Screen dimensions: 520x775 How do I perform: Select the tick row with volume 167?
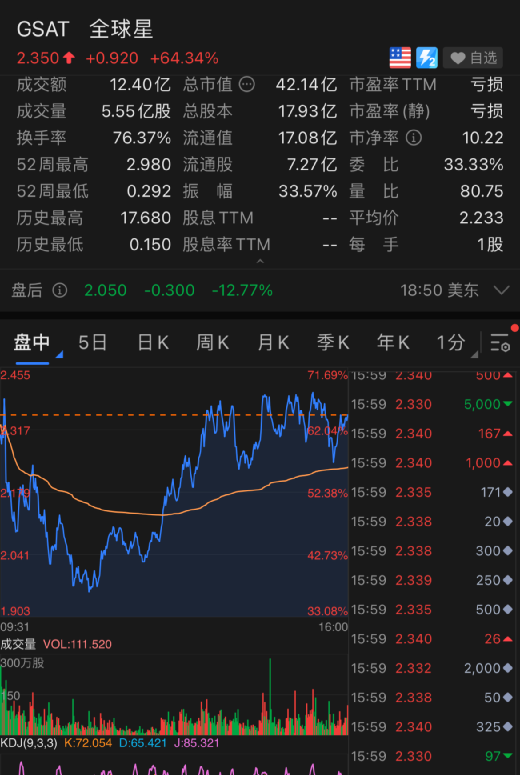(x=432, y=433)
